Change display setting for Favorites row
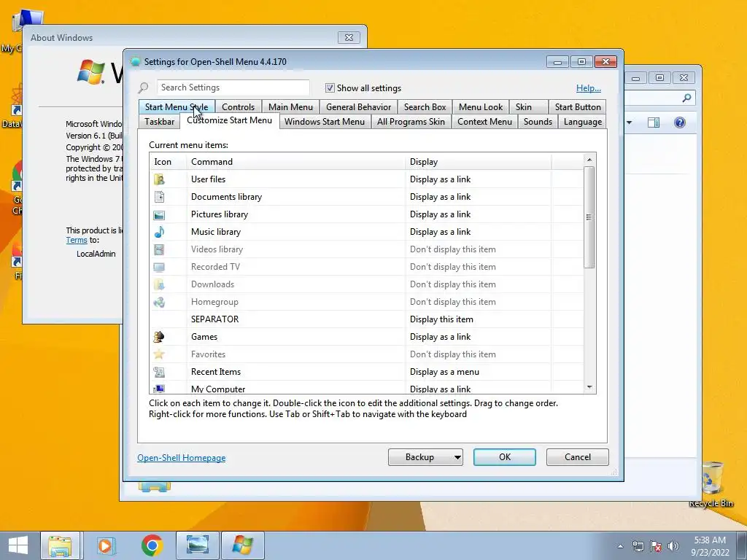747x560 pixels. [x=479, y=354]
